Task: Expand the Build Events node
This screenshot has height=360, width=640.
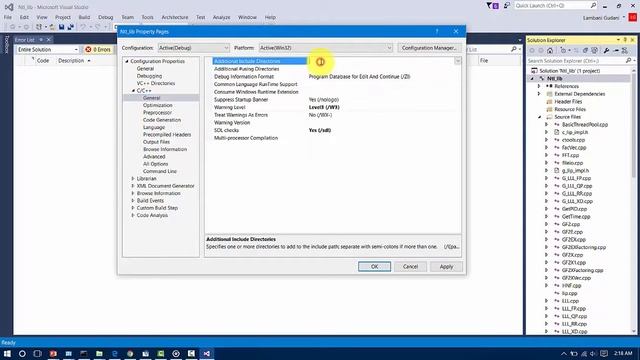Action: coord(133,201)
